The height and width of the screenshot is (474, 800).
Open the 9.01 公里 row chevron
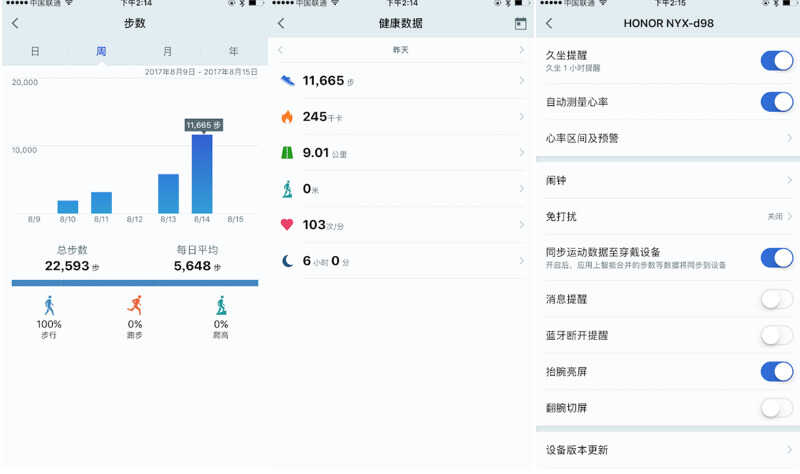tap(521, 153)
